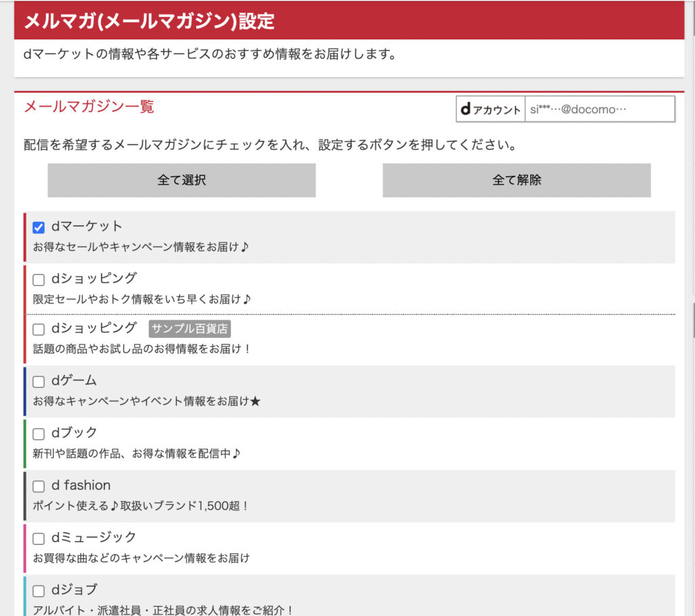
Task: Click the dミュージック label text
Action: [94, 537]
